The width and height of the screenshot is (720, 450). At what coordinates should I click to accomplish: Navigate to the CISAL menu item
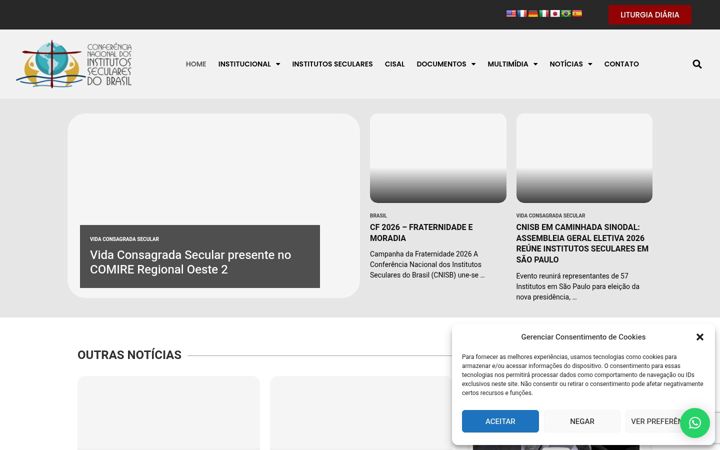[394, 64]
